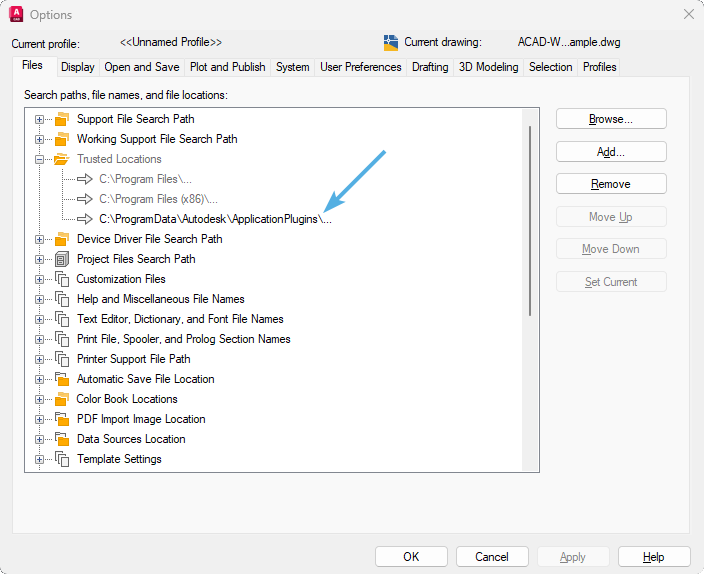The width and height of the screenshot is (704, 574).
Task: Expand the Template Settings node
Action: pyautogui.click(x=40, y=459)
